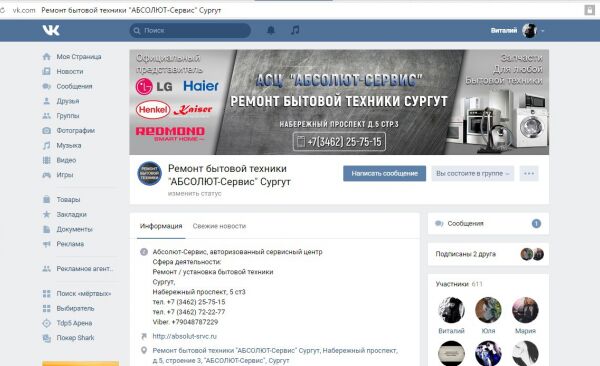Viewport: 600px width, 366px height.
Task: Open member Юля's avatar
Action: click(488, 310)
